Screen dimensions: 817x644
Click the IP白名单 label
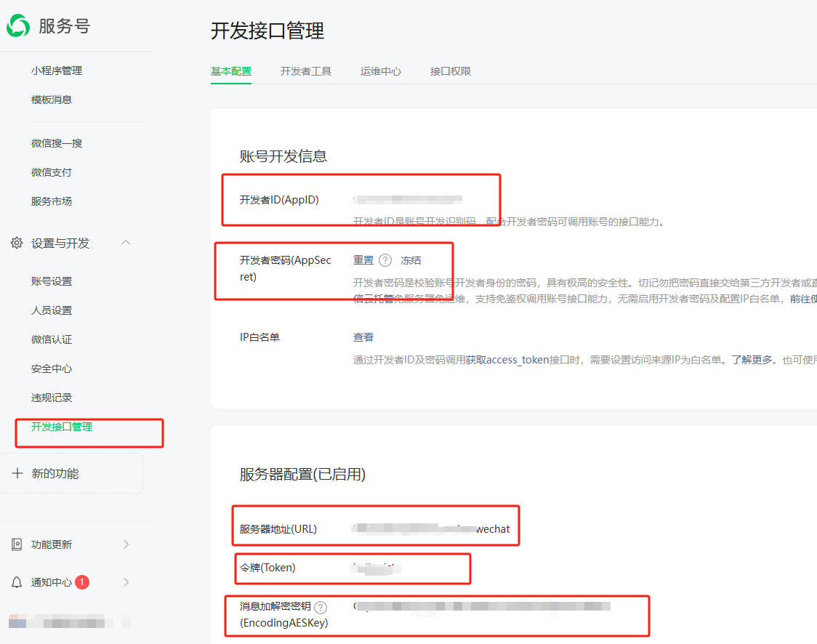(259, 337)
